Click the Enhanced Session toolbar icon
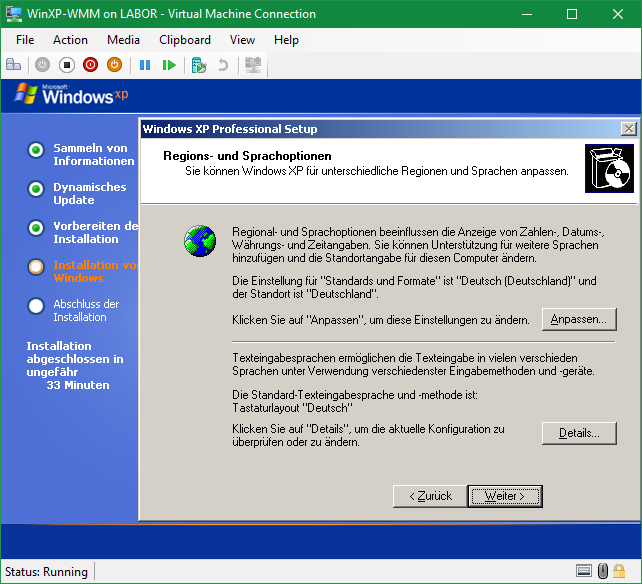 (x=253, y=65)
